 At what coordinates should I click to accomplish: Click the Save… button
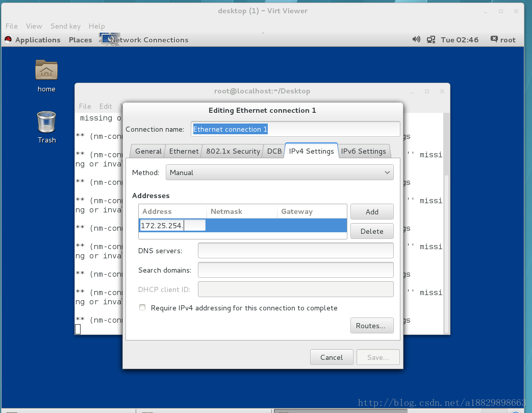[x=378, y=357]
